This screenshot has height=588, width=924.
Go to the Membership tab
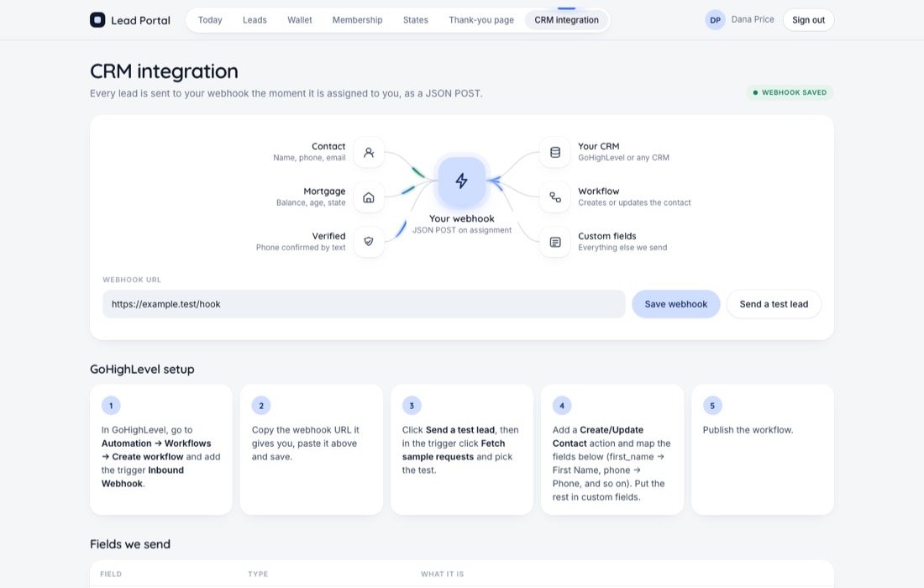[357, 20]
